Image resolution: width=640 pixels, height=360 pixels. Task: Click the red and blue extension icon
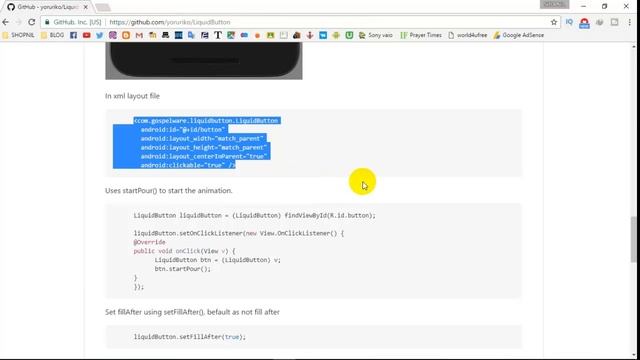(584, 22)
